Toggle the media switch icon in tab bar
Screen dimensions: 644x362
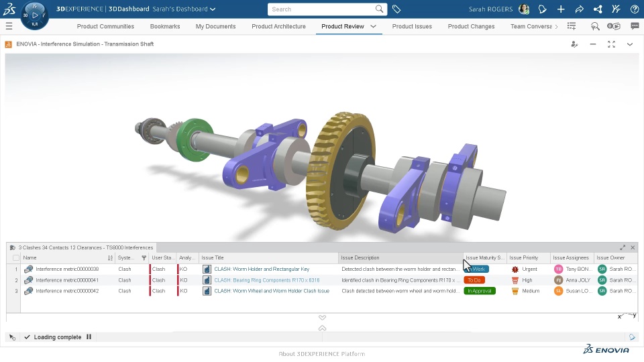614,26
